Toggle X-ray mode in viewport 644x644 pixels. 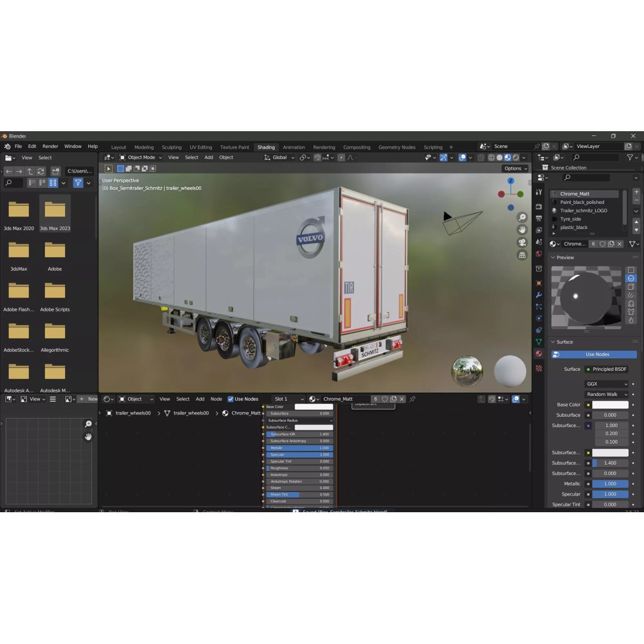[x=481, y=157]
